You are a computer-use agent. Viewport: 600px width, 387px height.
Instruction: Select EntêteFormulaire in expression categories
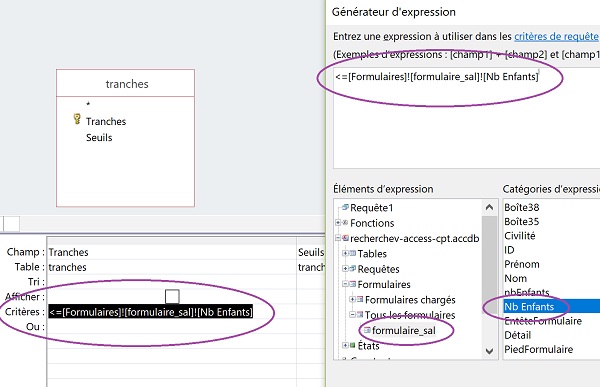pos(543,321)
